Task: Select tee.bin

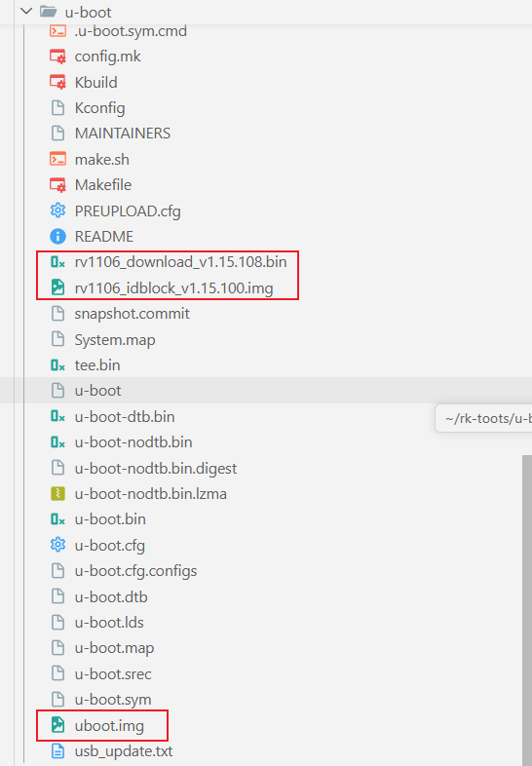Action: click(97, 364)
